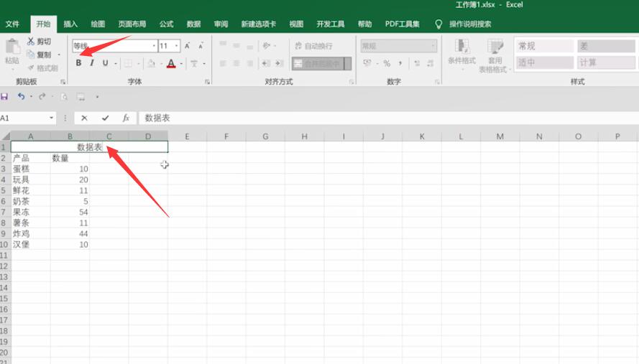The height and width of the screenshot is (364, 639).
Task: Click the Paste (粘贴) clipboard icon
Action: [12, 47]
